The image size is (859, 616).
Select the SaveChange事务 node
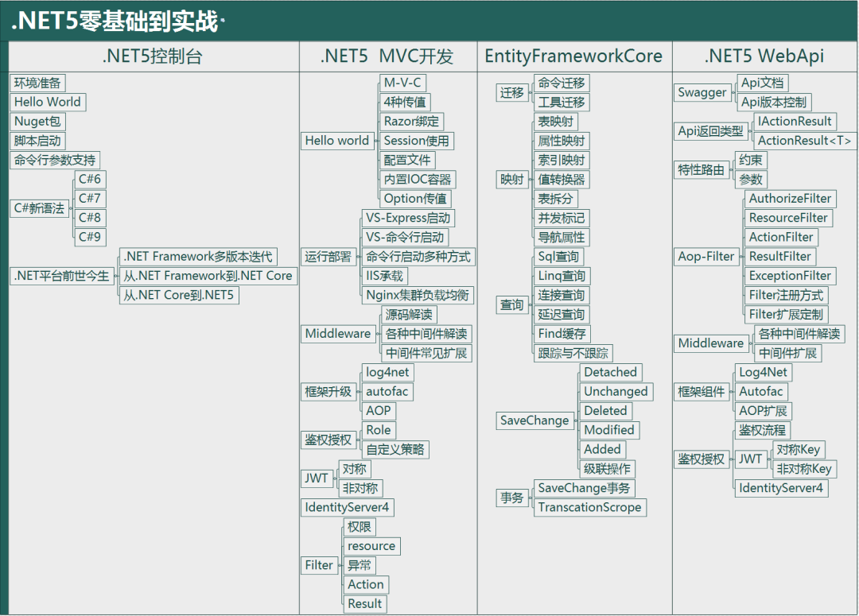coord(584,488)
